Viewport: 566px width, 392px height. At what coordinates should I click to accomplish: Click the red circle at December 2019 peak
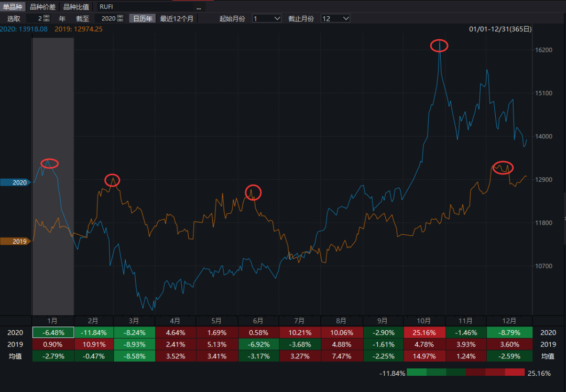[503, 168]
